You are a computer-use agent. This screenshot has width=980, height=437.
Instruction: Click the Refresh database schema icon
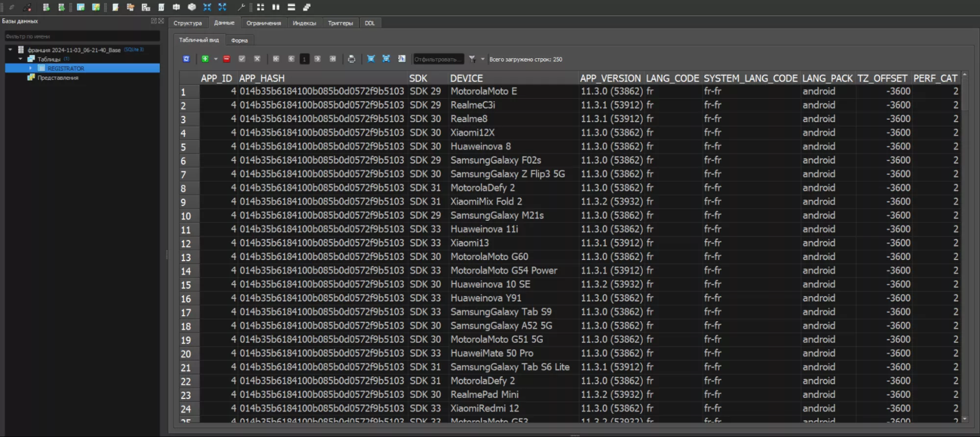click(x=61, y=7)
